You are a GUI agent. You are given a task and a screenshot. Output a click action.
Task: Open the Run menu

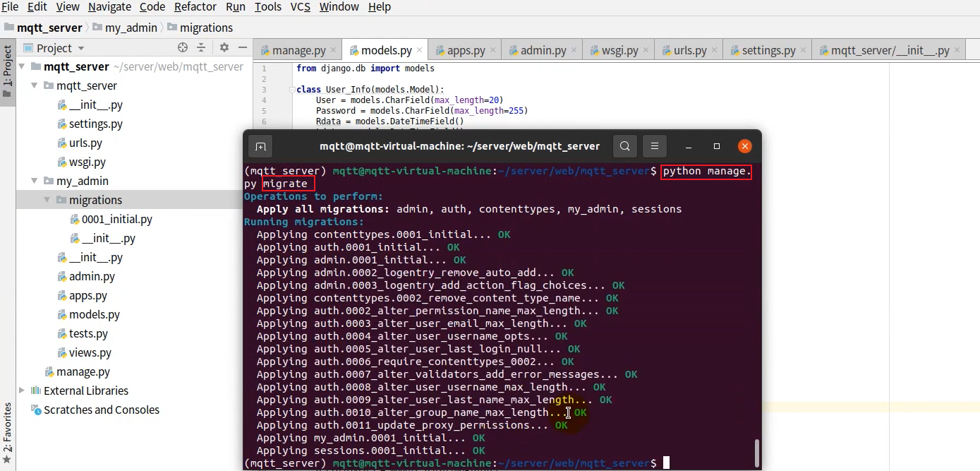click(x=236, y=7)
